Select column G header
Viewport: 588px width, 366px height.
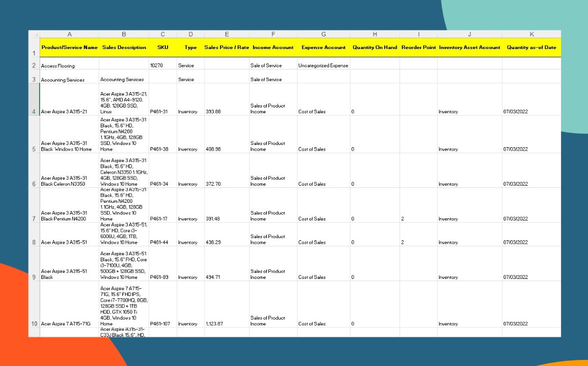(x=323, y=34)
